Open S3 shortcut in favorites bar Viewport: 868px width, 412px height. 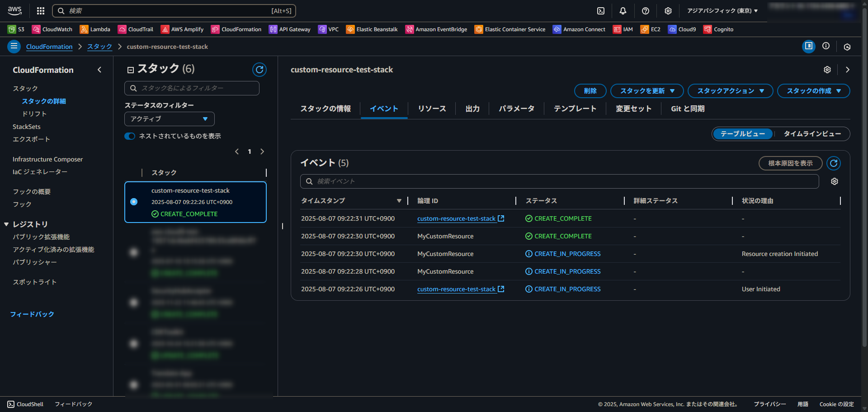[x=16, y=29]
